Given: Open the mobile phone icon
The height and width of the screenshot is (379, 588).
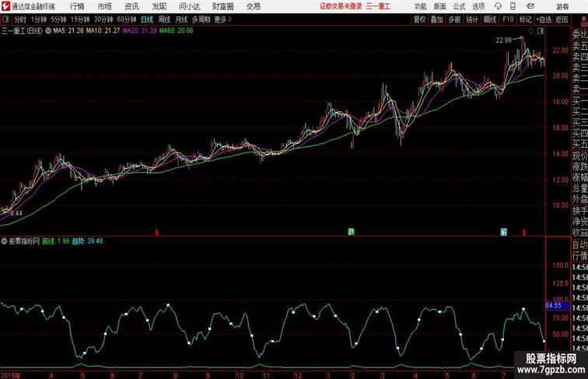Looking at the screenshot, I should pos(513,6).
